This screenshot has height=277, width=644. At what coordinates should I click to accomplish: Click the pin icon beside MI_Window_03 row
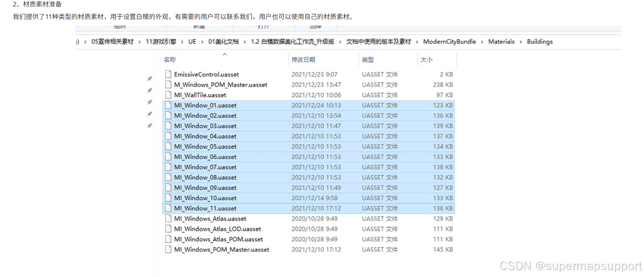(x=150, y=126)
